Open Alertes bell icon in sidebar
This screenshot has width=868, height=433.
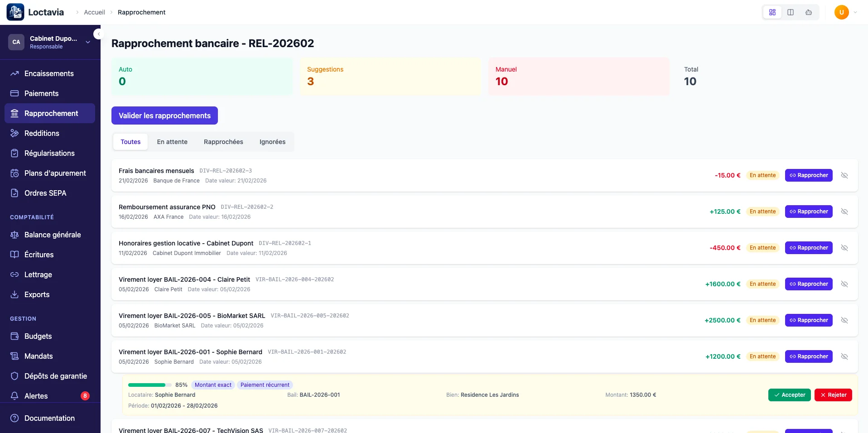pos(14,396)
